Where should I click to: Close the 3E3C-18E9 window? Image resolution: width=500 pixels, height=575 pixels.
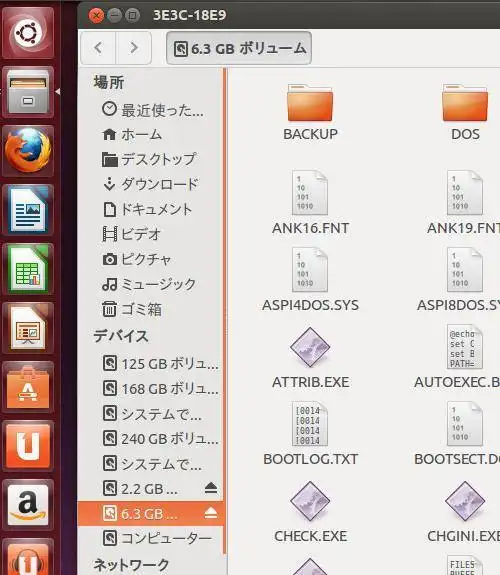point(96,15)
